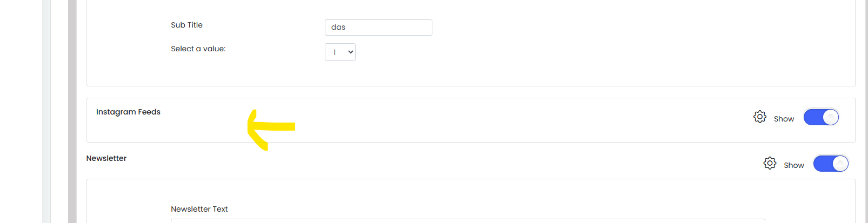This screenshot has width=868, height=223.
Task: Click the Newsletter section heading
Action: [106, 158]
